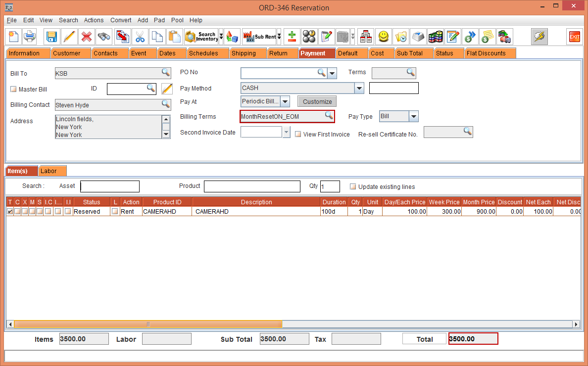Image resolution: width=588 pixels, height=366 pixels.
Task: Open the Pay At dropdown arrow
Action: tap(285, 101)
